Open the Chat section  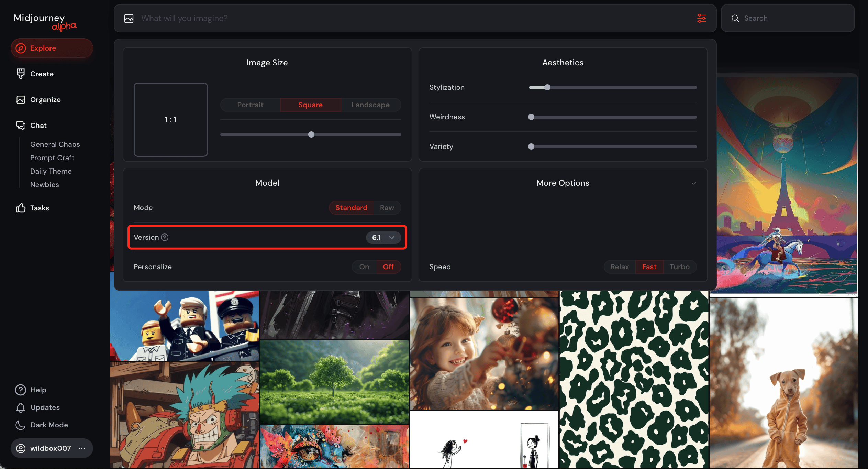38,126
